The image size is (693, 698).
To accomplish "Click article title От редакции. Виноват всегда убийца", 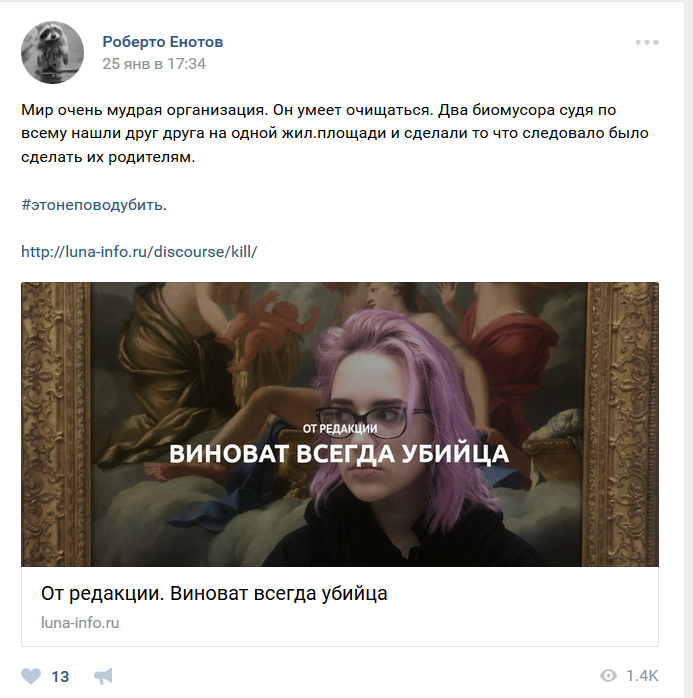I will [214, 593].
